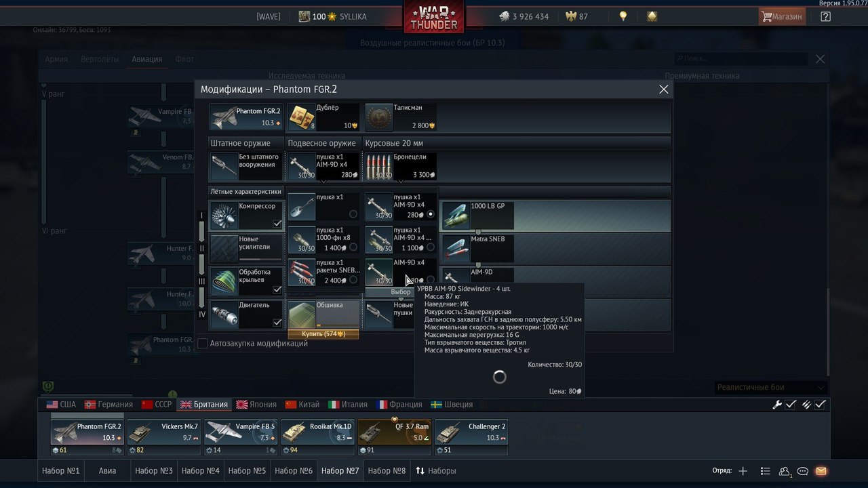The height and width of the screenshot is (488, 868).
Task: Click the Выбор select button
Action: pyautogui.click(x=401, y=292)
